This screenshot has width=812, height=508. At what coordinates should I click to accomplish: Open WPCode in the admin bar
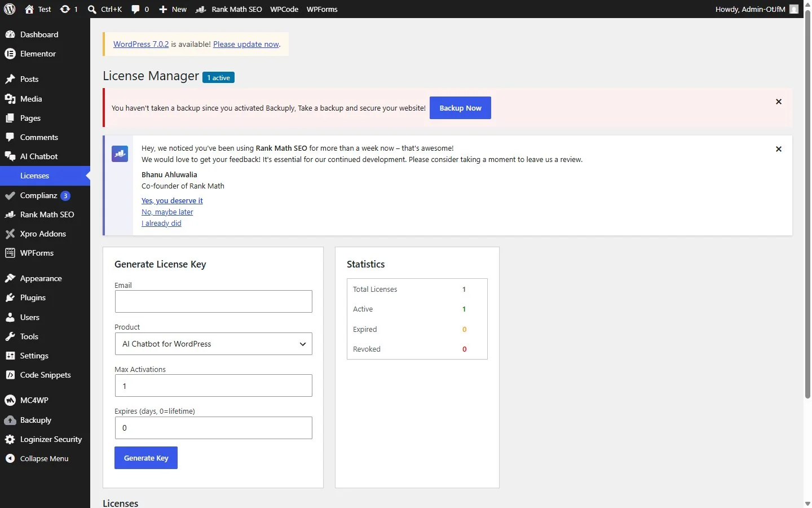pyautogui.click(x=284, y=9)
